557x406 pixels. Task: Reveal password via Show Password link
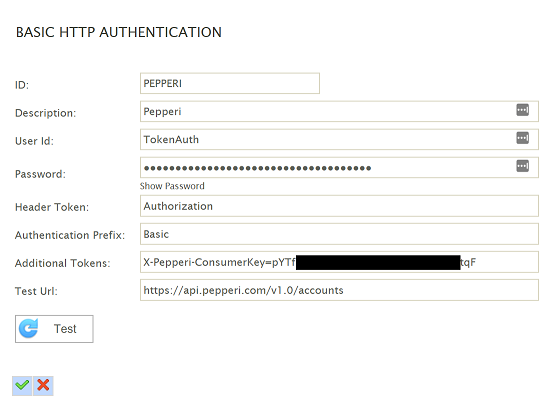172,186
